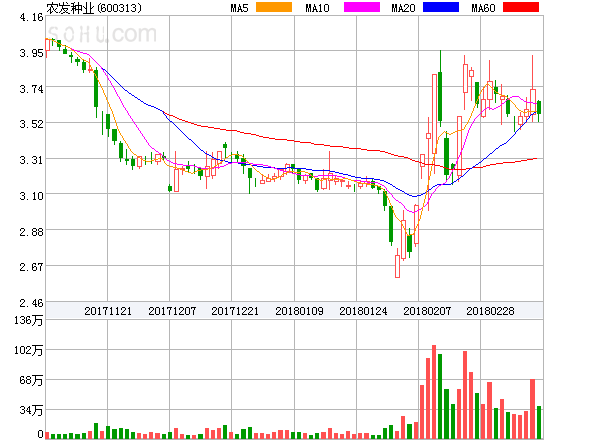Click the 3.95 price axis label
Image resolution: width=600 pixels, height=440 pixels.
tap(31, 53)
